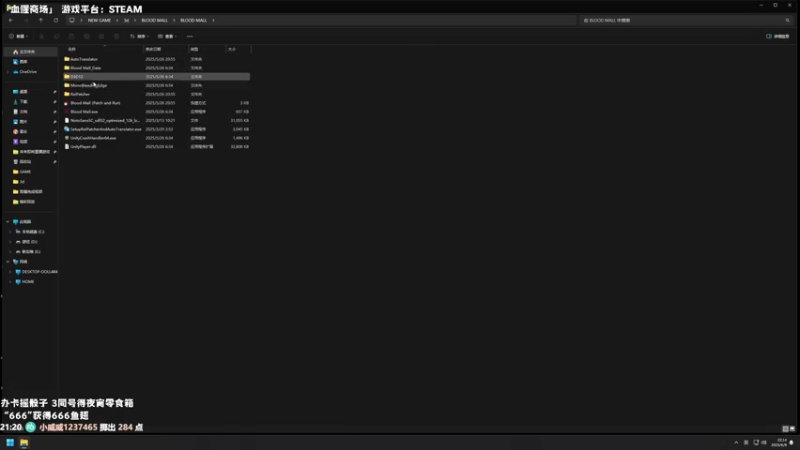Screen dimensions: 800x450
Task: Select NEW GAME in the breadcrumb path
Action: 99,20
